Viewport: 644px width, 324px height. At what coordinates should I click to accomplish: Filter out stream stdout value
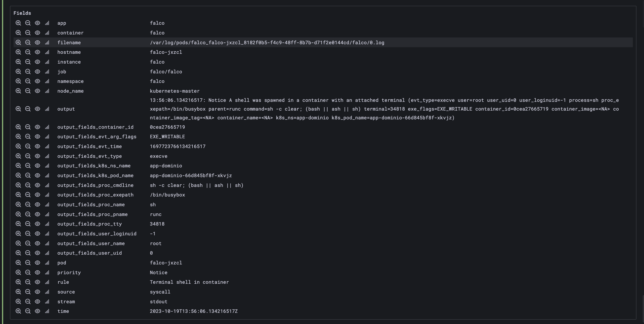(28, 301)
